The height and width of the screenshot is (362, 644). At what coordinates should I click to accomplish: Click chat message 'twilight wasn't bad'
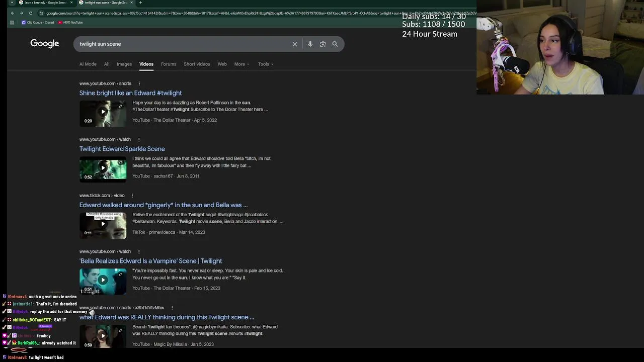pyautogui.click(x=46, y=357)
